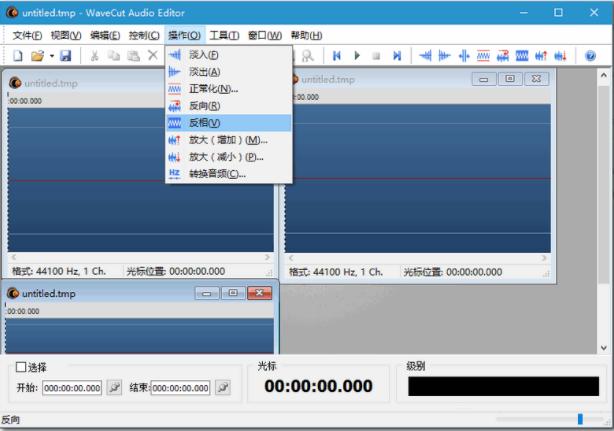Click the workspace scrollbar down arrow

click(603, 348)
